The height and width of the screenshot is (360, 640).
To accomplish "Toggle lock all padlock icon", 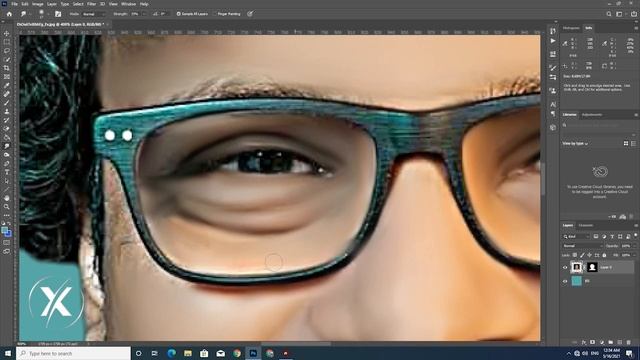I will (x=604, y=255).
